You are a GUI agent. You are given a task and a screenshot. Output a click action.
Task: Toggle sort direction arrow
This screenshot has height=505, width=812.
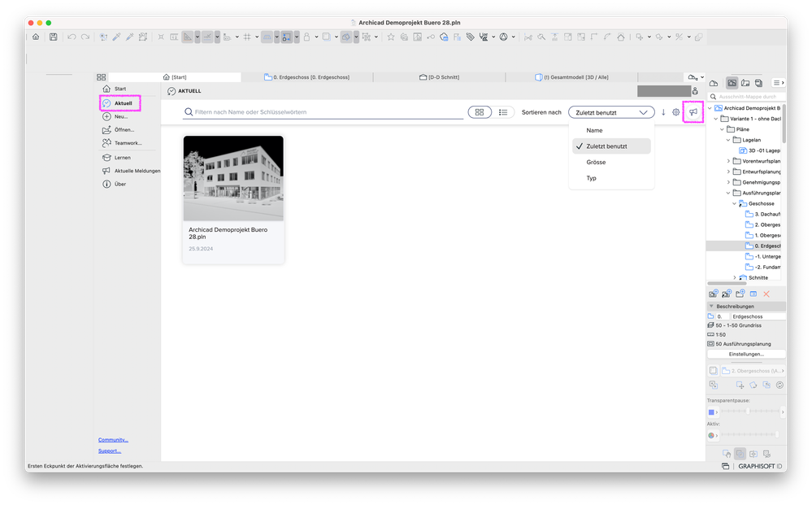pyautogui.click(x=663, y=112)
